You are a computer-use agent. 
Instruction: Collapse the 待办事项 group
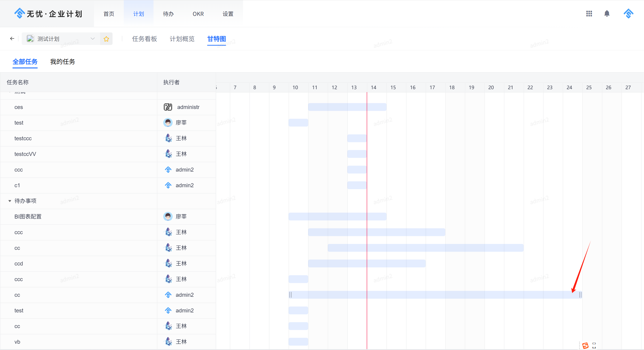pyautogui.click(x=10, y=201)
